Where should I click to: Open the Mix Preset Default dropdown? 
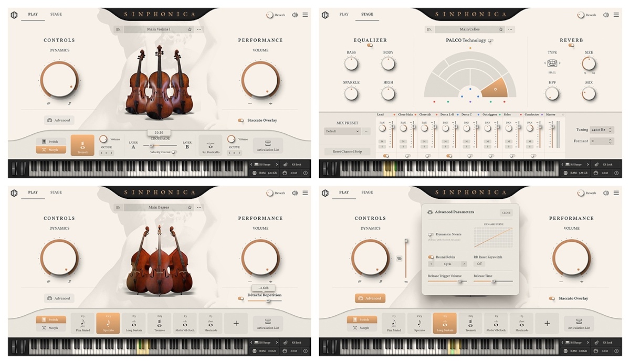(342, 131)
